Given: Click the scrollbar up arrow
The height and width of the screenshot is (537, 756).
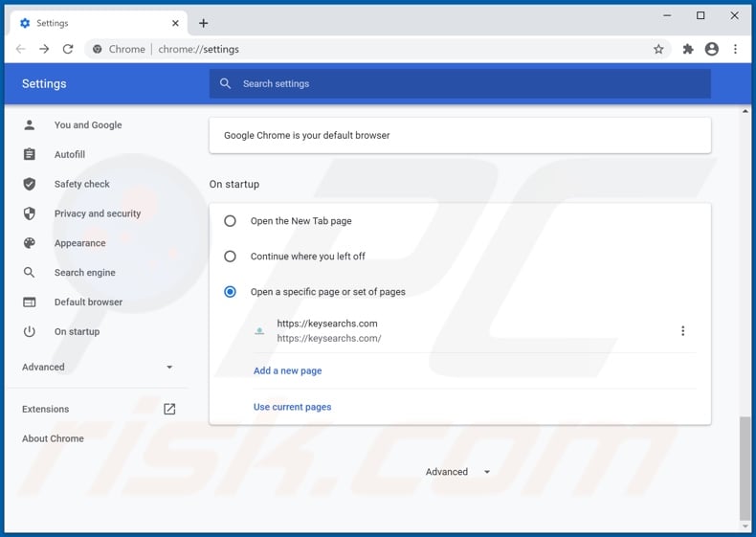Looking at the screenshot, I should pos(745,111).
